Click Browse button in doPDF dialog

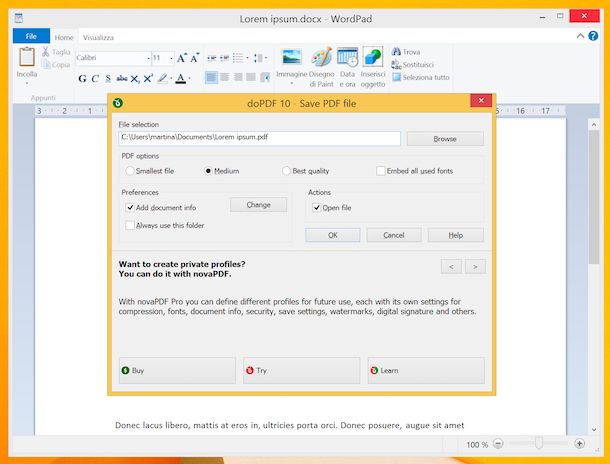(445, 139)
